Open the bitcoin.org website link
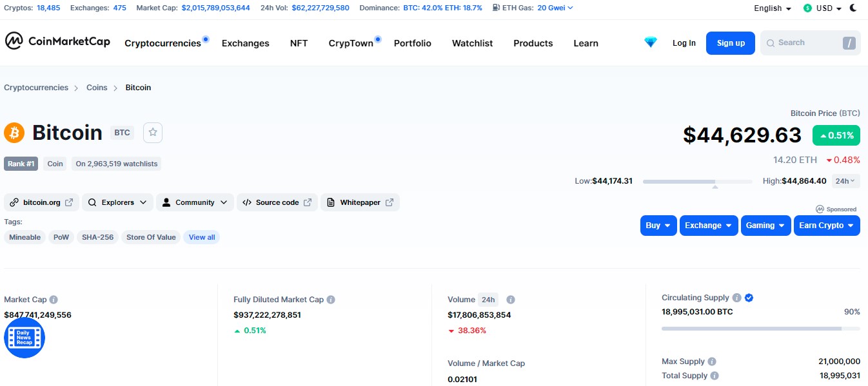The height and width of the screenshot is (386, 868). click(41, 202)
